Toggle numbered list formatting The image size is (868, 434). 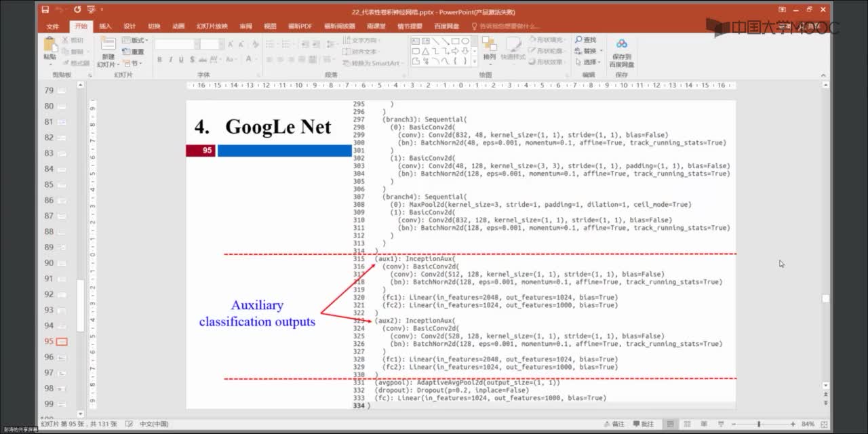[x=284, y=44]
